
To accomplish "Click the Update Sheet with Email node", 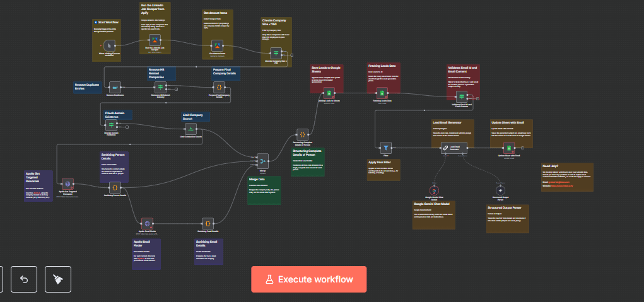I will tap(510, 148).
